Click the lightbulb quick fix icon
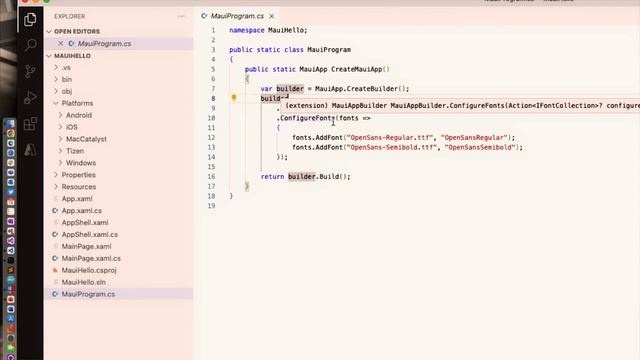This screenshot has height=360, width=640. (x=234, y=98)
